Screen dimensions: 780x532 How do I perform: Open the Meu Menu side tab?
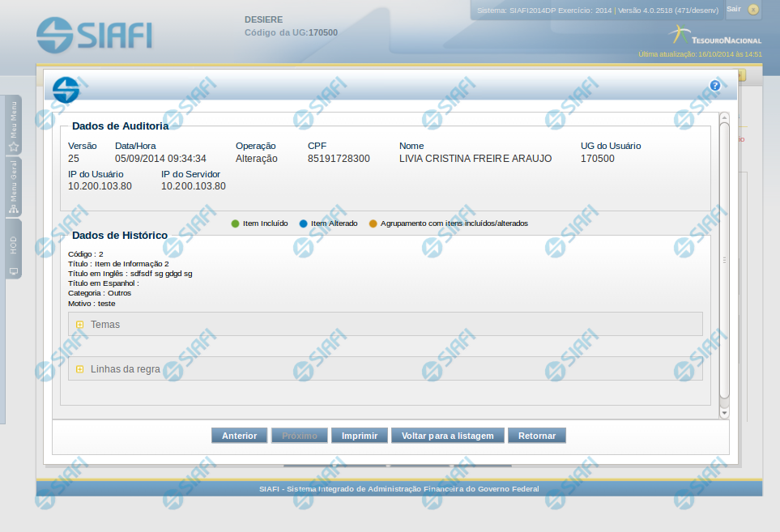[14, 126]
